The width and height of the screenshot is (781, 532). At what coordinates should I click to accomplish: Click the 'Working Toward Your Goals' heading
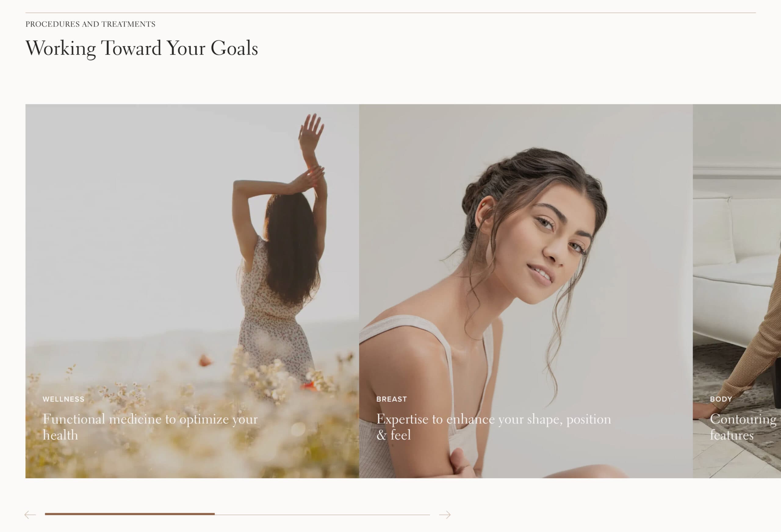click(142, 48)
